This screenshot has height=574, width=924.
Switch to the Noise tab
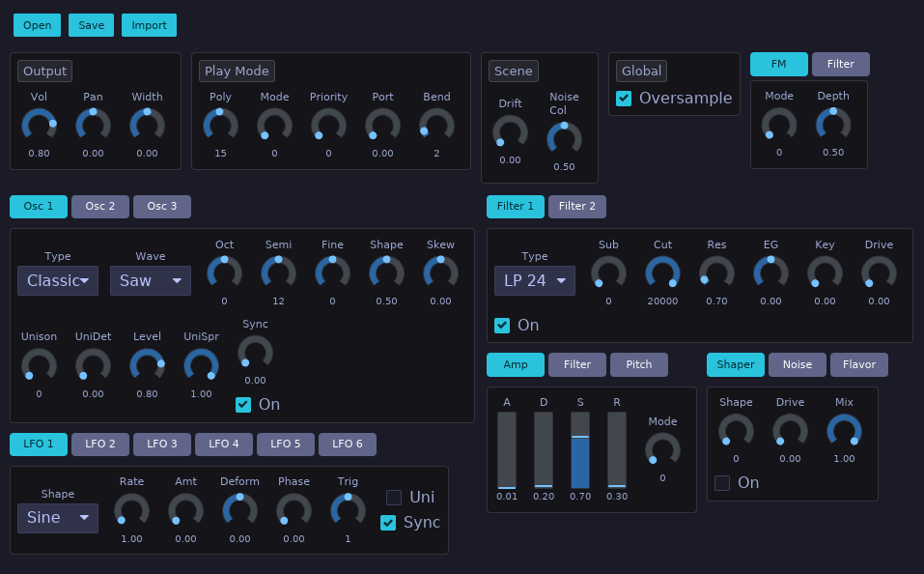(798, 364)
